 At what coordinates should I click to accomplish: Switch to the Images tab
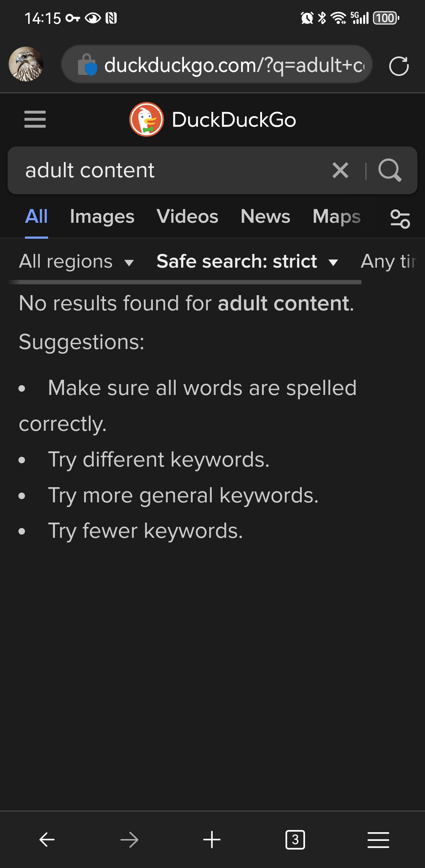pyautogui.click(x=102, y=216)
